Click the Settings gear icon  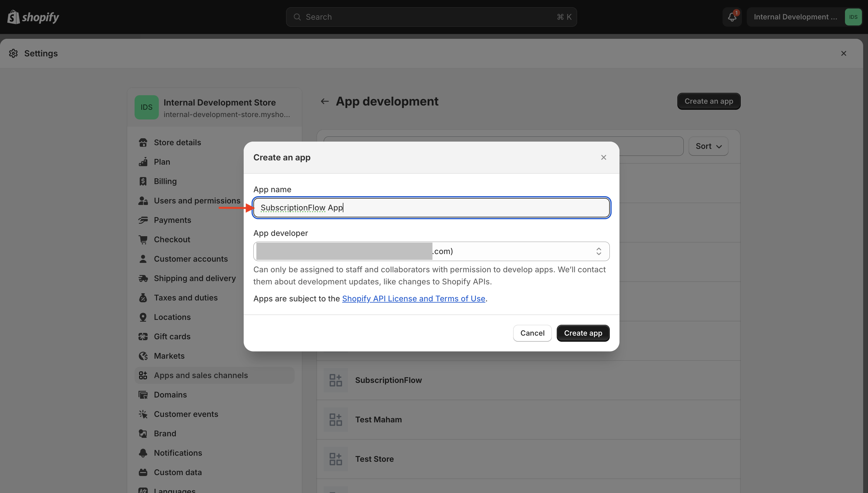coord(13,53)
